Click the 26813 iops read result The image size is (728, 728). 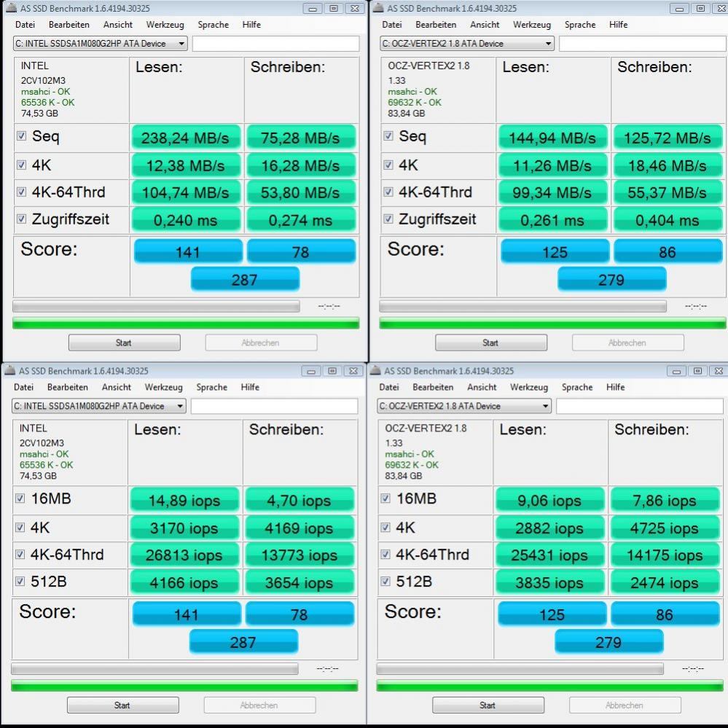(x=184, y=555)
